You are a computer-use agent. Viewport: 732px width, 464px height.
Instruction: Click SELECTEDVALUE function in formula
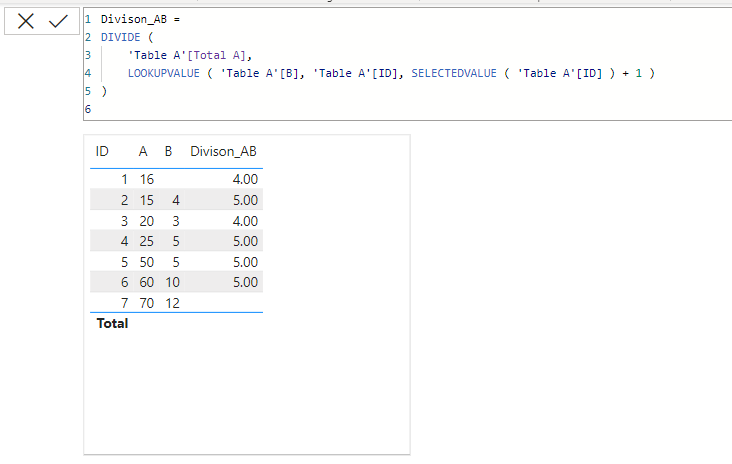click(x=454, y=73)
